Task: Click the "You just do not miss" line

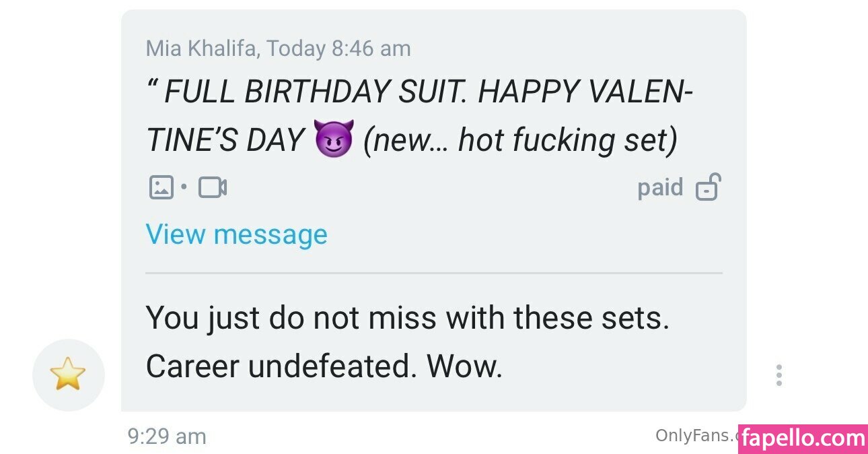Action: click(x=289, y=317)
